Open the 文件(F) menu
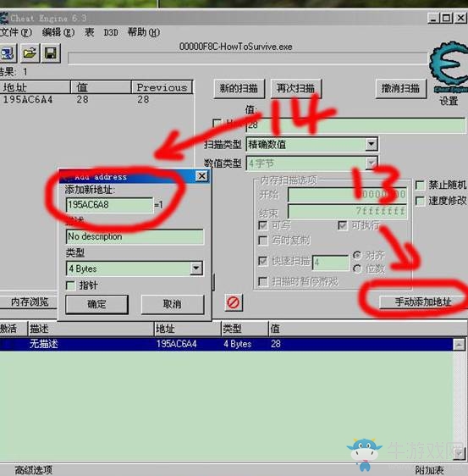 pos(16,32)
